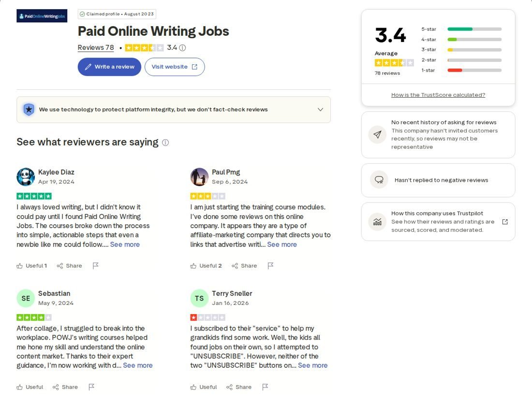The image size is (532, 403).
Task: Click info icon beside See what reviewers are saying
Action: point(165,143)
